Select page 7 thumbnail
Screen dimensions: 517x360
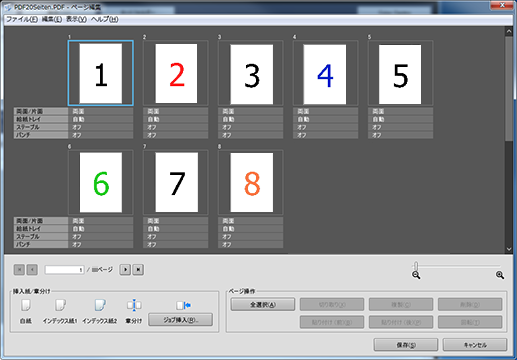coord(176,182)
